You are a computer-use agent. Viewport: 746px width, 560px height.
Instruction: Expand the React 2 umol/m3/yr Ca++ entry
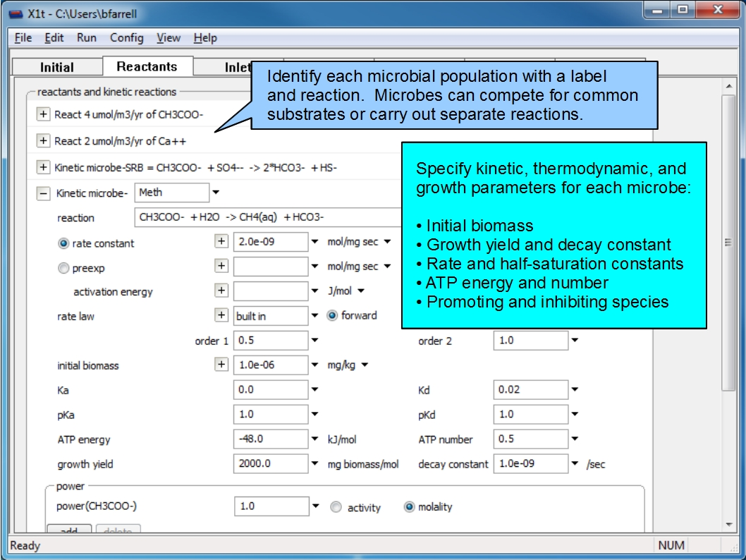tap(43, 141)
